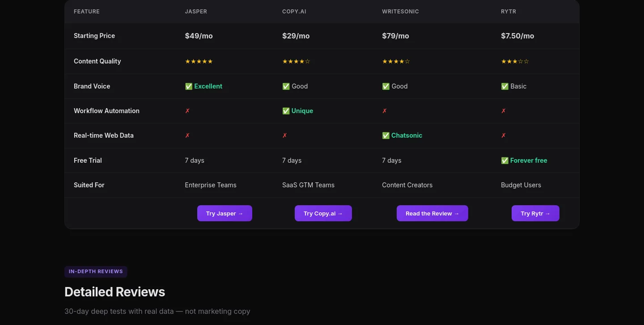Click Writesonic's red X for Workflow Automation
644x325 pixels.
click(x=384, y=111)
